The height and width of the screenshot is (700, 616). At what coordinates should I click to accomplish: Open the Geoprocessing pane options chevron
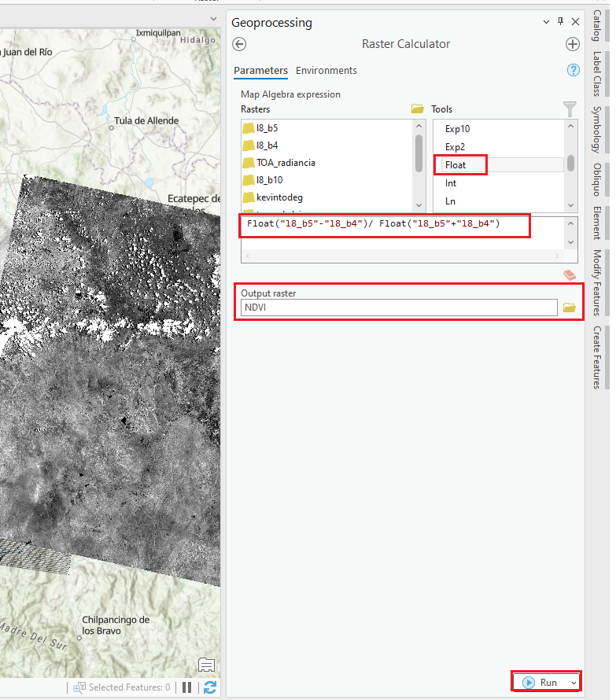pyautogui.click(x=548, y=22)
